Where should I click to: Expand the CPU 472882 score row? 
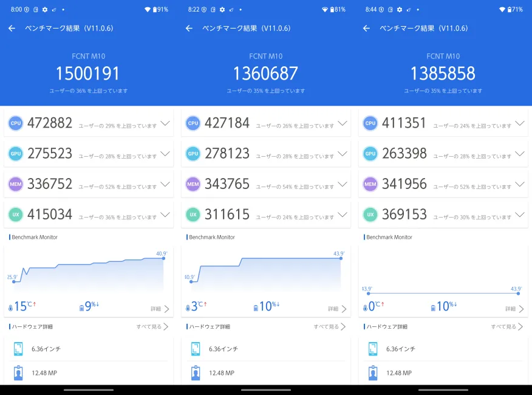(165, 123)
